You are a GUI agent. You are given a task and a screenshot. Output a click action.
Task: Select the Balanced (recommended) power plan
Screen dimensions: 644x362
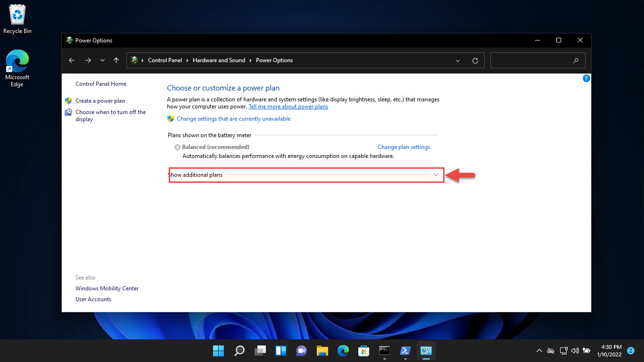click(x=177, y=147)
